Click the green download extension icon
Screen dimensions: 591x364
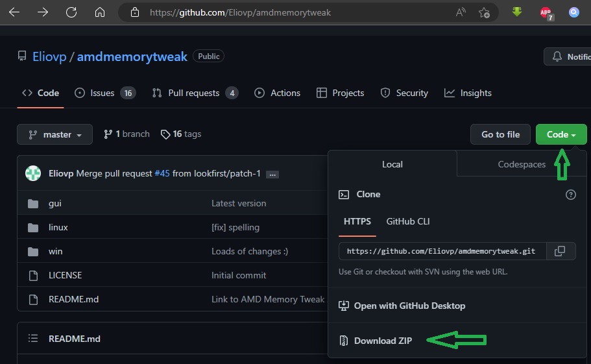517,12
